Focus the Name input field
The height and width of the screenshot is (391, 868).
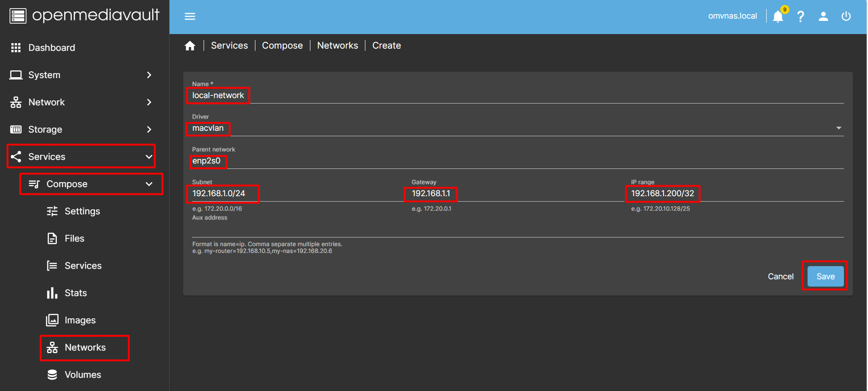click(518, 95)
